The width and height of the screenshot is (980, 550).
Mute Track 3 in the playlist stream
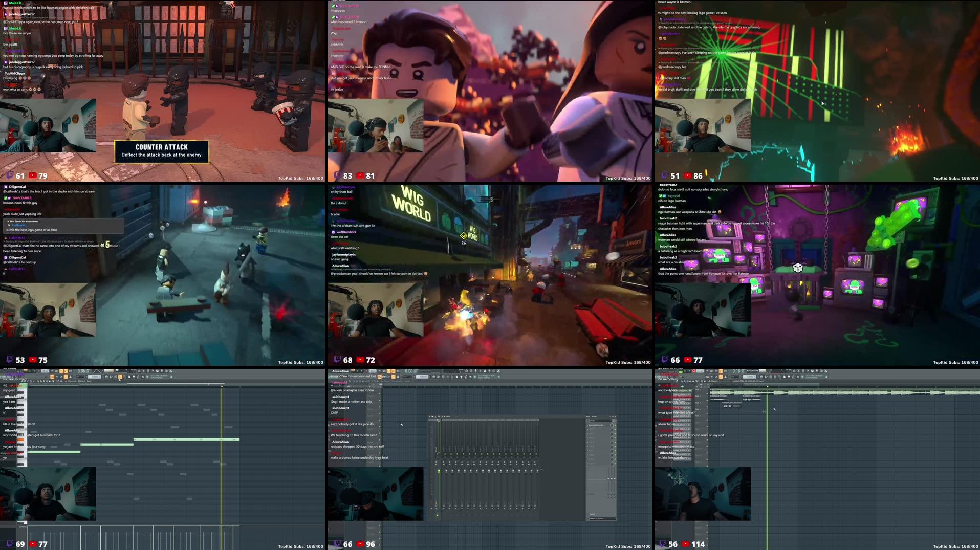[x=707, y=407]
